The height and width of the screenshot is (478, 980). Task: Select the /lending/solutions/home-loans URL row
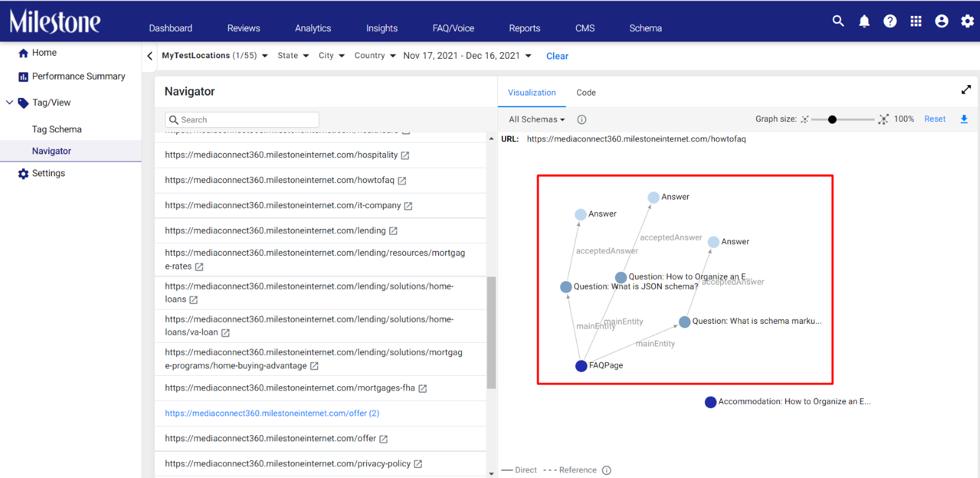[x=320, y=293]
